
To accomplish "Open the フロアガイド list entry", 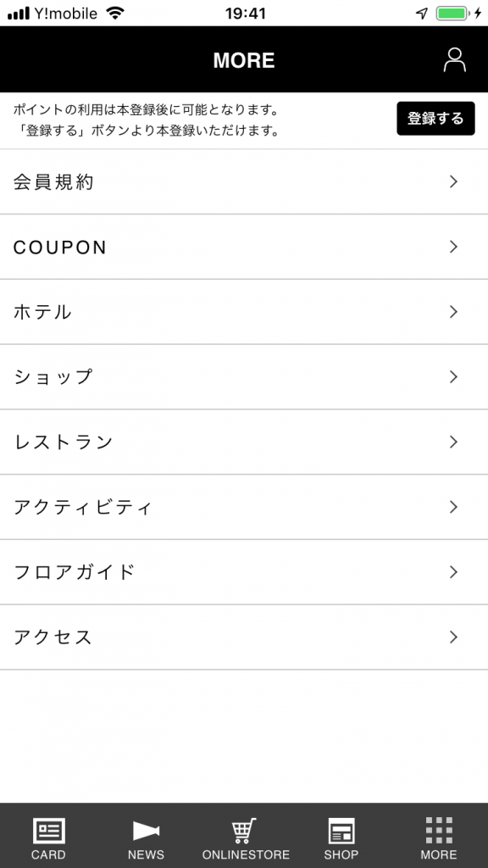I will (x=244, y=572).
